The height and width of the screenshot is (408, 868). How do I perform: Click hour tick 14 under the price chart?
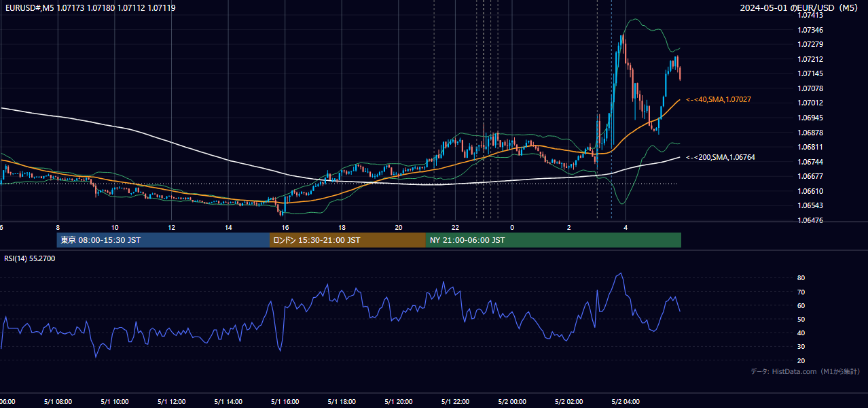coord(228,227)
